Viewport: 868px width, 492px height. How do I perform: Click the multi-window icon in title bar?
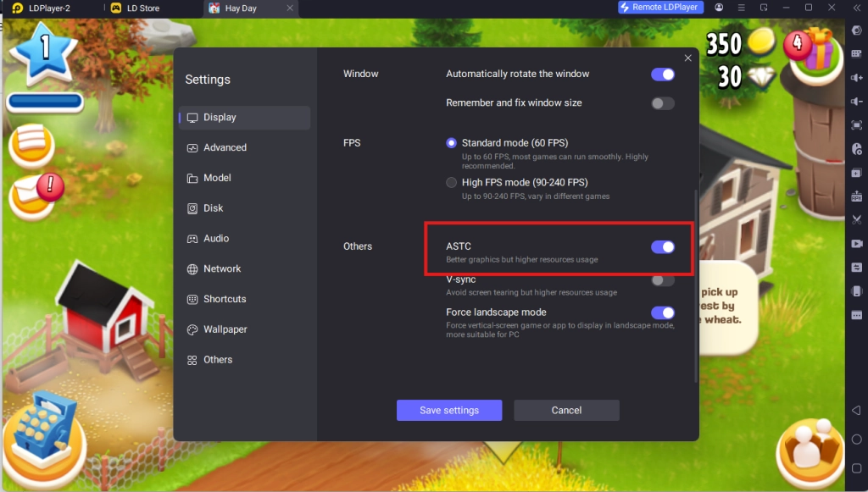pos(764,8)
